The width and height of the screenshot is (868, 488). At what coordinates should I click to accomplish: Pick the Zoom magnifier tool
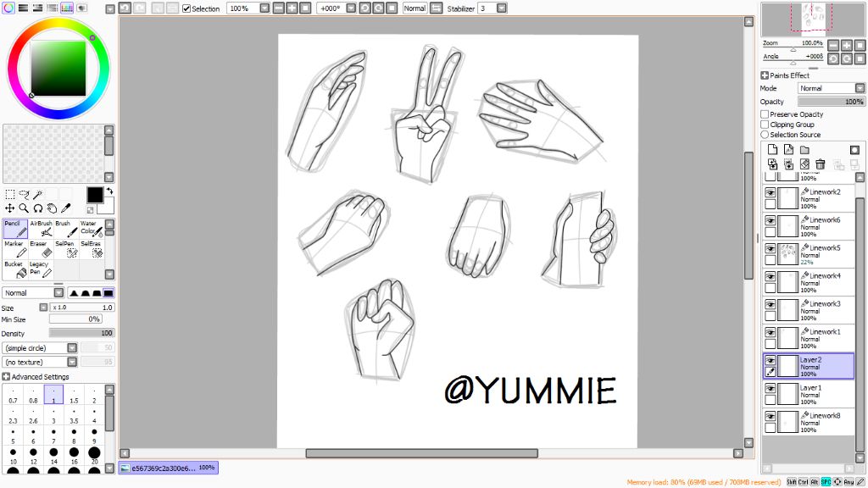tap(24, 208)
